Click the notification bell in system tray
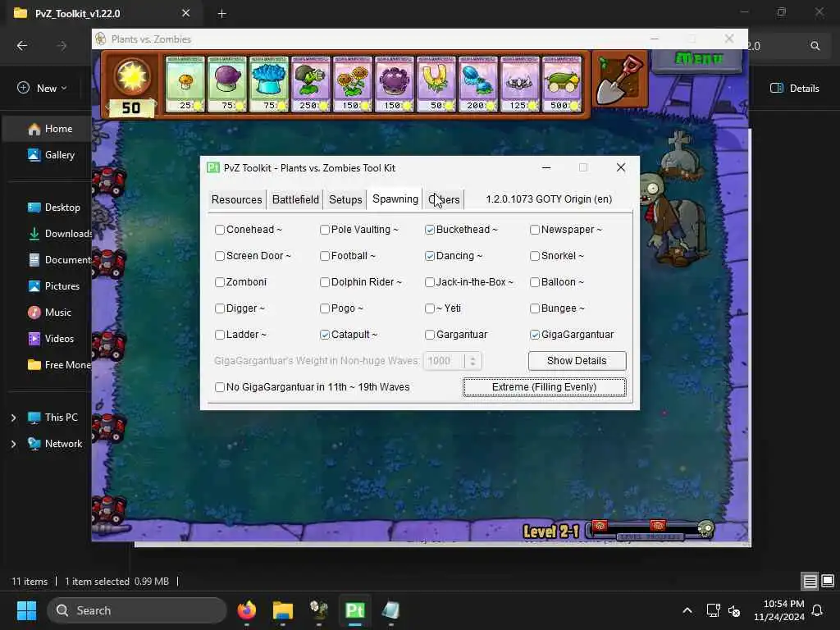The height and width of the screenshot is (630, 840). pyautogui.click(x=818, y=610)
